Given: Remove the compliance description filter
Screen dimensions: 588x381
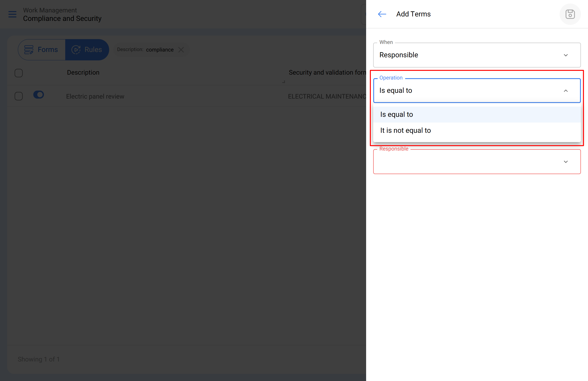Looking at the screenshot, I should coord(181,50).
